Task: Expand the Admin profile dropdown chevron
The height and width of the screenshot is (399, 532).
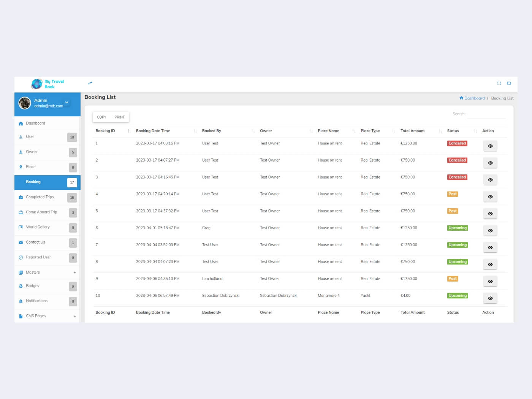Action: tap(67, 102)
